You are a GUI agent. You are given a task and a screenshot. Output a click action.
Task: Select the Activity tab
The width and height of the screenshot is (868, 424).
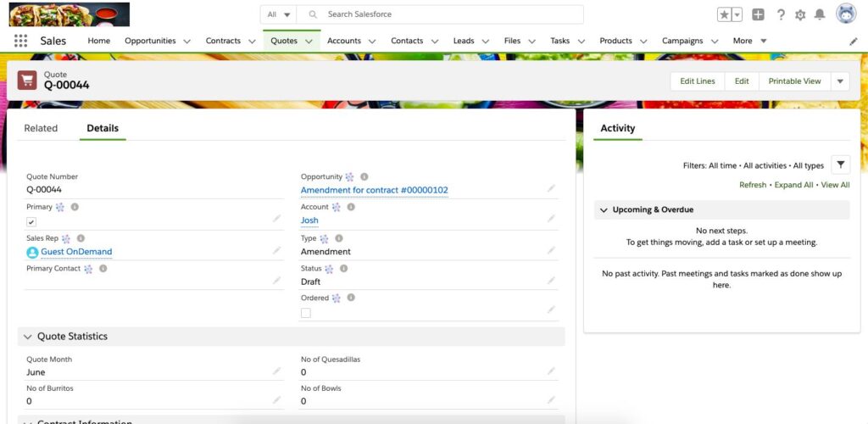[x=618, y=128]
